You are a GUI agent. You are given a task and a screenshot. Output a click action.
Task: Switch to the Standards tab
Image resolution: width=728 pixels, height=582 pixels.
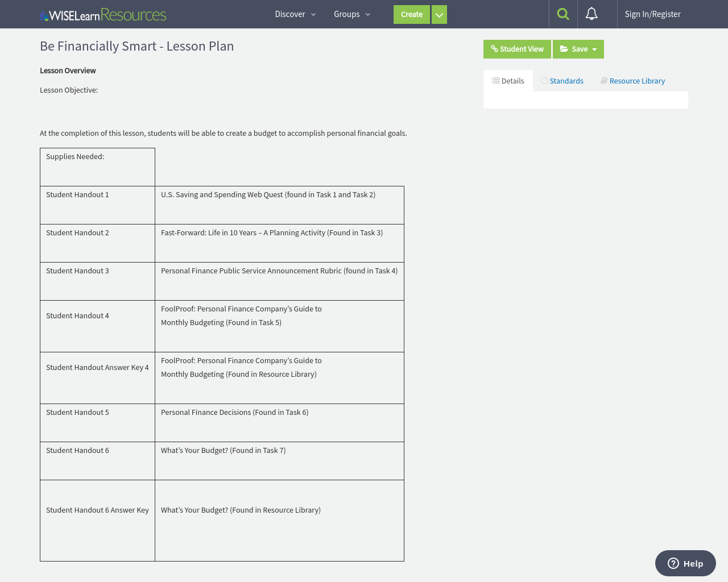point(566,81)
